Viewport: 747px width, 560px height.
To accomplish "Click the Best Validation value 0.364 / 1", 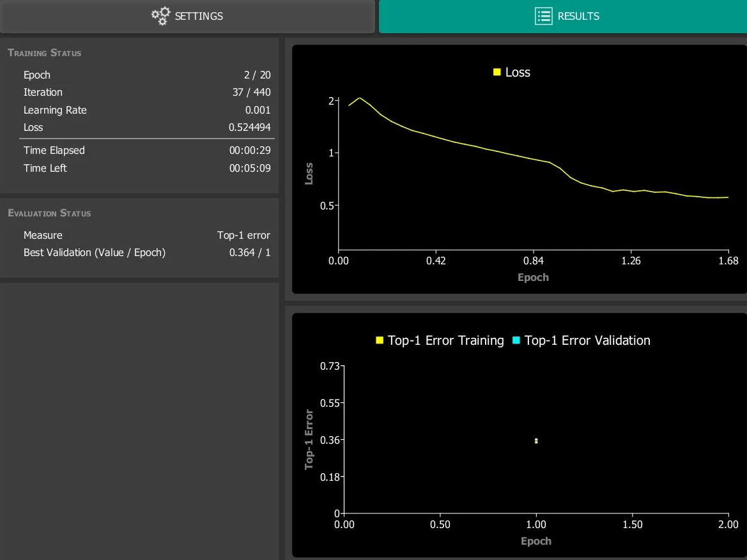I will (x=249, y=252).
